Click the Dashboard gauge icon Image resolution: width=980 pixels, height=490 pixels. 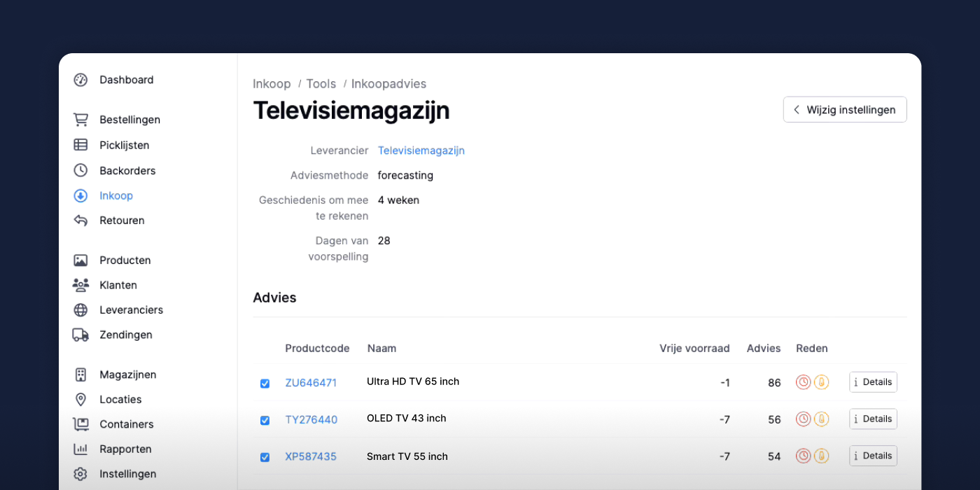coord(80,80)
